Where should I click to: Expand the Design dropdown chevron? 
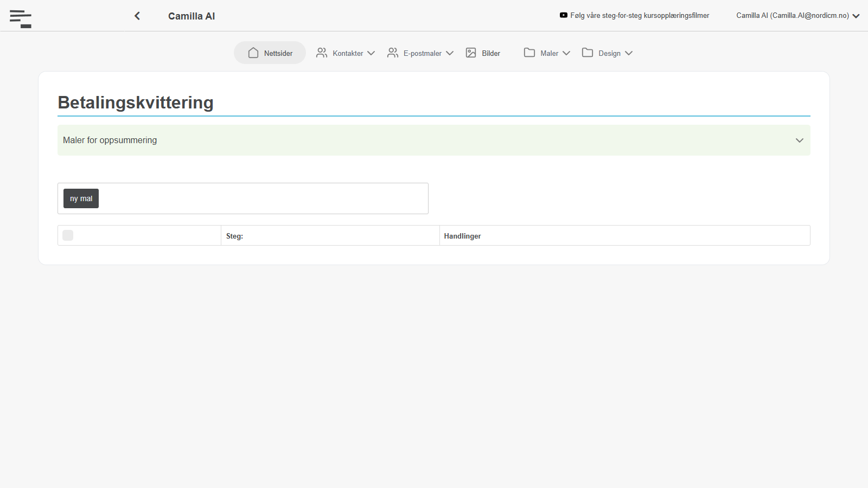tap(629, 53)
